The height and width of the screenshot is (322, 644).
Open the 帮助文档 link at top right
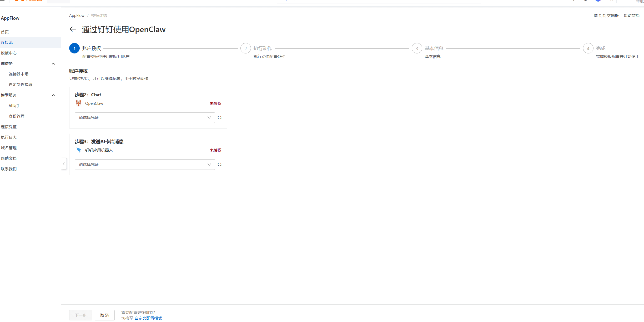pyautogui.click(x=631, y=16)
